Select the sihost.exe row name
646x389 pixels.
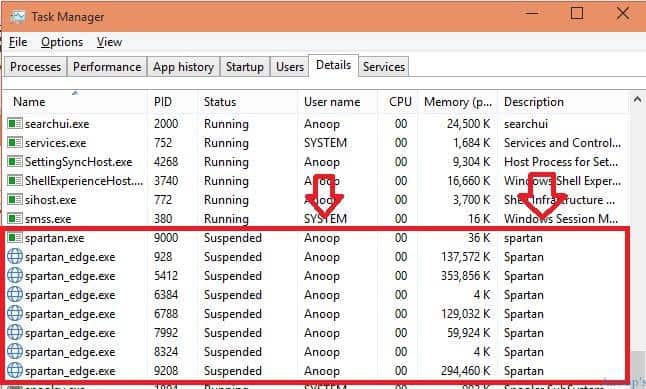(x=50, y=200)
